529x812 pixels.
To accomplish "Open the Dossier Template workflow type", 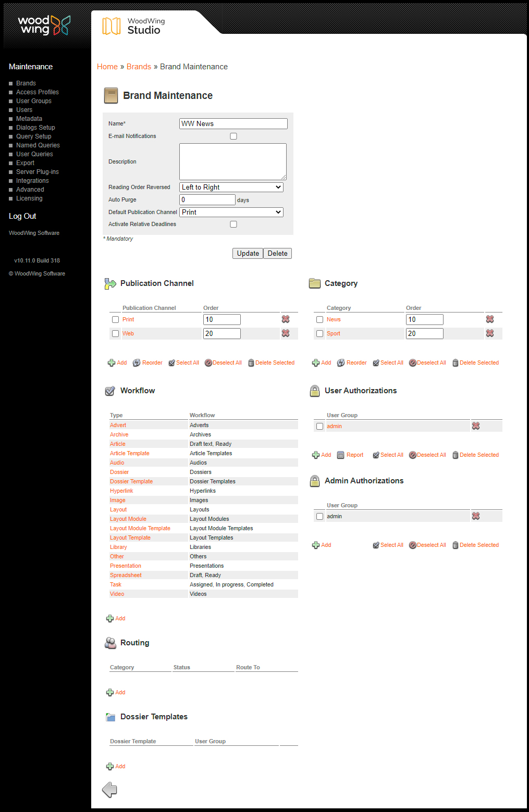I will [131, 481].
